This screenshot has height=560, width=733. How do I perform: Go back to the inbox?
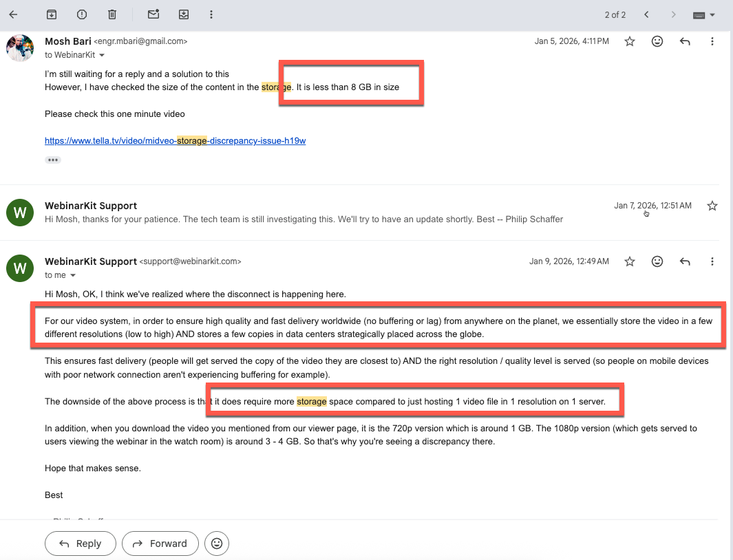click(x=14, y=14)
